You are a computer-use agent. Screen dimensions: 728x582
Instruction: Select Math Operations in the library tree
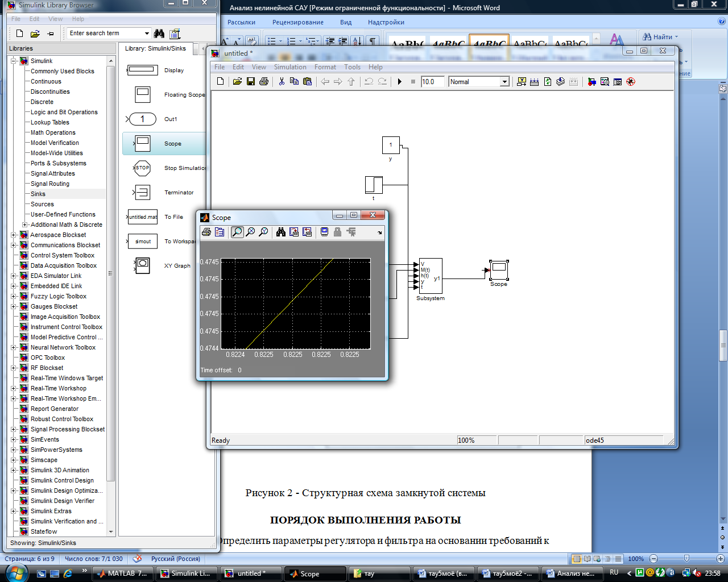[x=53, y=132]
